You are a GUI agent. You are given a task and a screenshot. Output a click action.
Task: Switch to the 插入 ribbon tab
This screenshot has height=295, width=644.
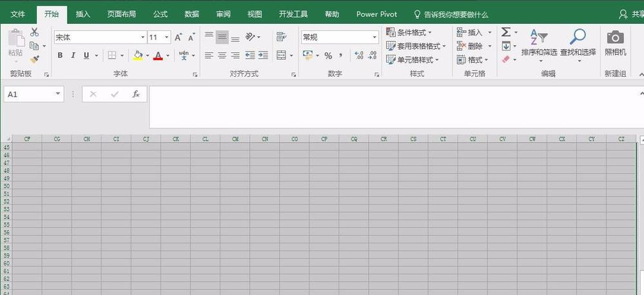pos(83,14)
